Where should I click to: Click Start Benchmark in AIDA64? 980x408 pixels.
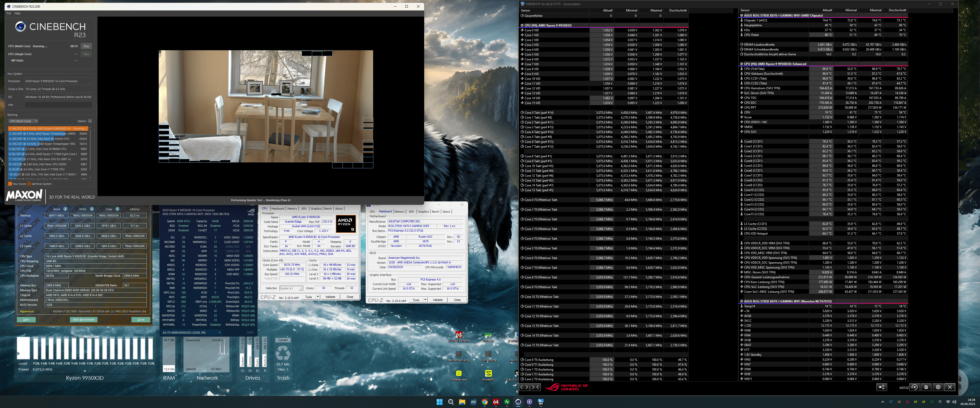coord(84,320)
